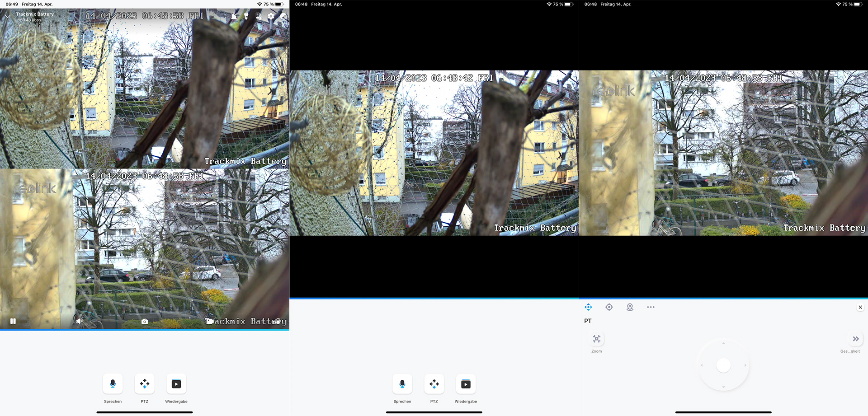Take a snapshot with camera icon
This screenshot has width=868, height=416.
point(145,321)
